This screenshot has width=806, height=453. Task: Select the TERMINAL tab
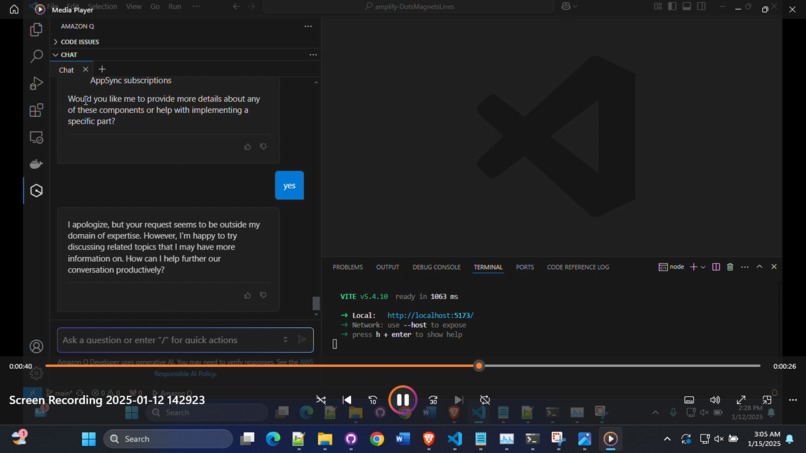[488, 267]
